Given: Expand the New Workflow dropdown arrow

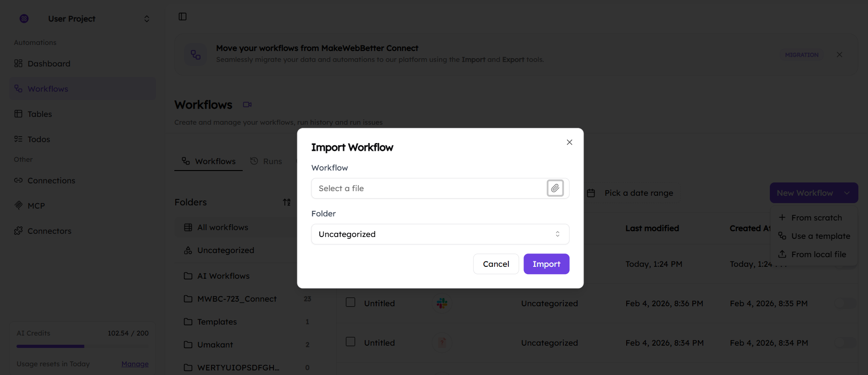Looking at the screenshot, I should coord(847,193).
